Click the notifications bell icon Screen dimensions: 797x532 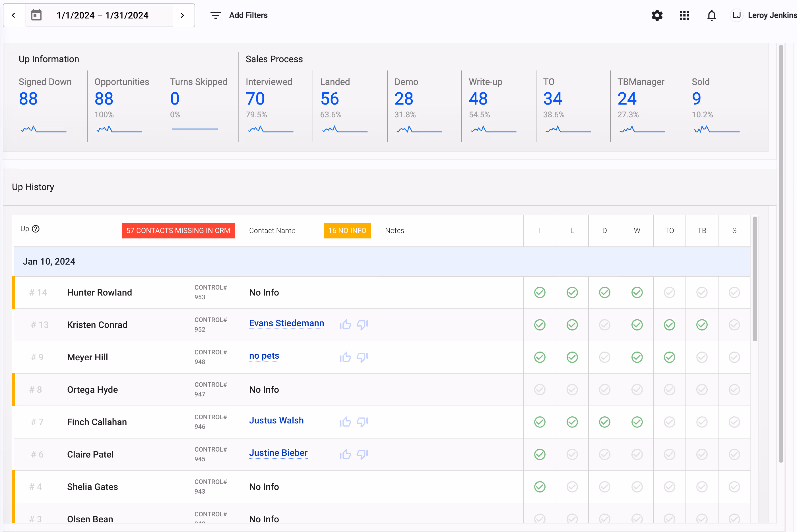click(x=711, y=15)
